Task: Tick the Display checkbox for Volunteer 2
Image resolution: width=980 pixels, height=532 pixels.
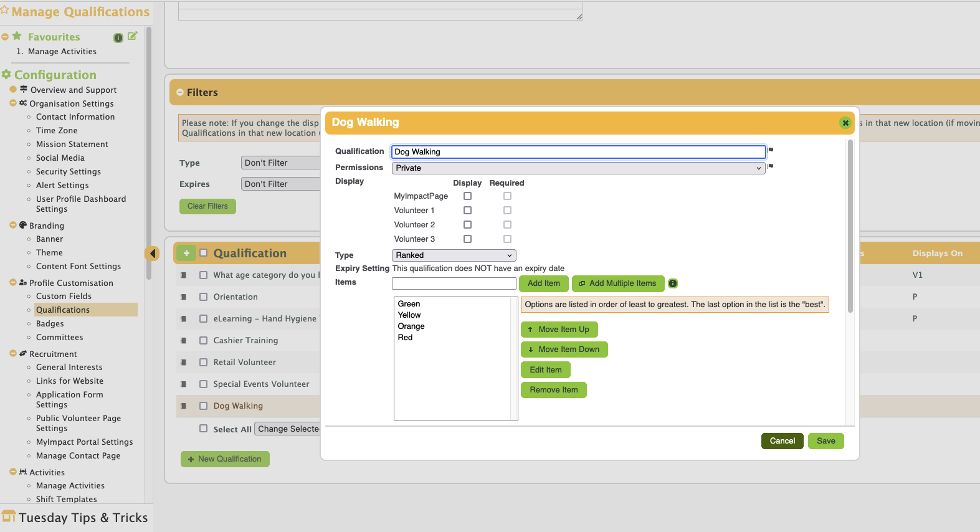Action: pyautogui.click(x=467, y=225)
